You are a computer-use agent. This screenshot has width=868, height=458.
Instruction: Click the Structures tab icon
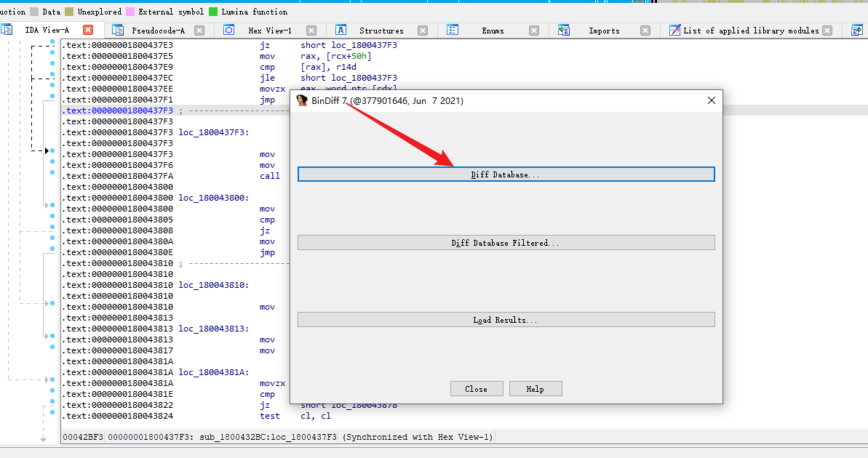(341, 31)
